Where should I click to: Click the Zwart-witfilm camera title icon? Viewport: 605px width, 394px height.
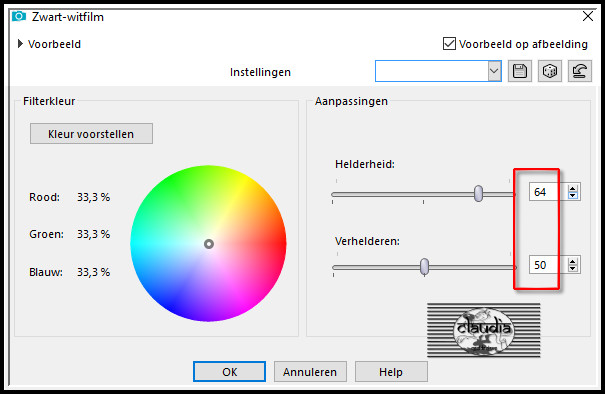[19, 17]
